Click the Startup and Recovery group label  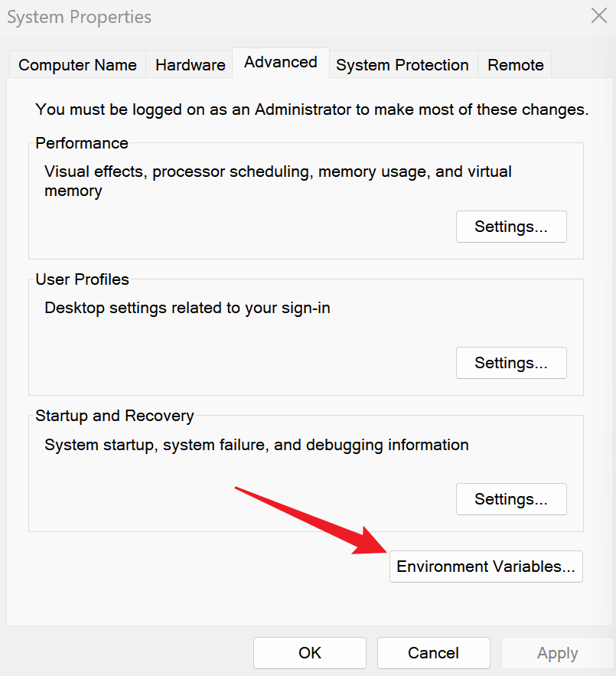(115, 416)
